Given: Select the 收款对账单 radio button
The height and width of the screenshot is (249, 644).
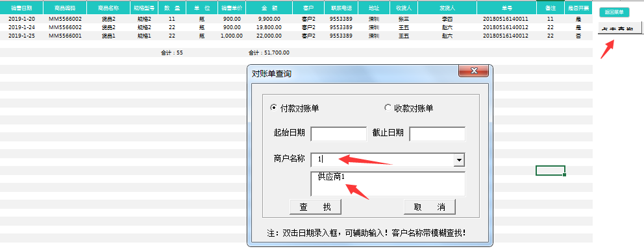Looking at the screenshot, I should tap(408, 108).
